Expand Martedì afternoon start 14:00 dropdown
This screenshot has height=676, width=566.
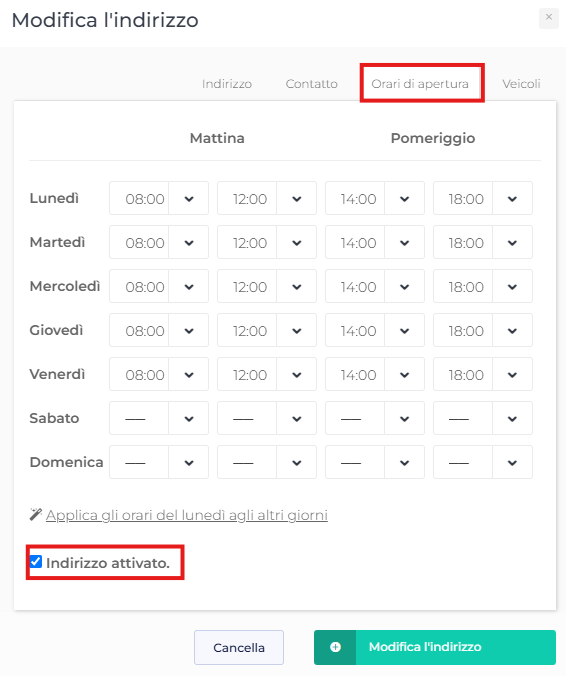tap(375, 242)
